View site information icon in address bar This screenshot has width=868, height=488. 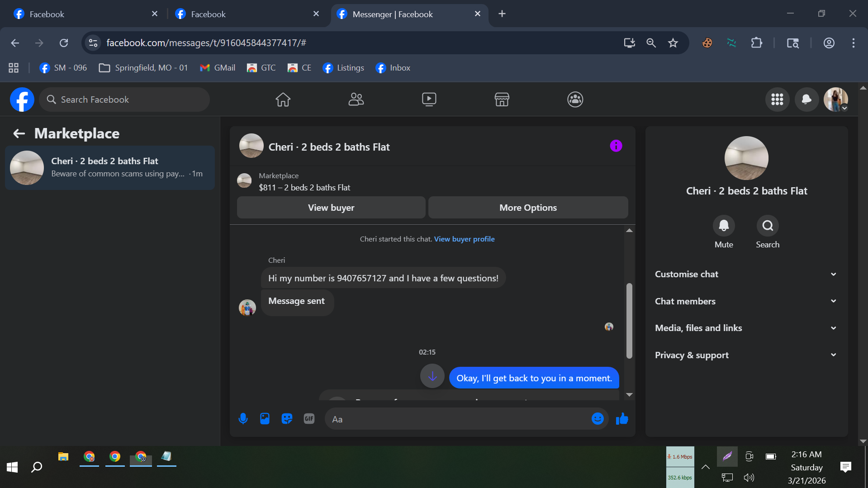[93, 43]
